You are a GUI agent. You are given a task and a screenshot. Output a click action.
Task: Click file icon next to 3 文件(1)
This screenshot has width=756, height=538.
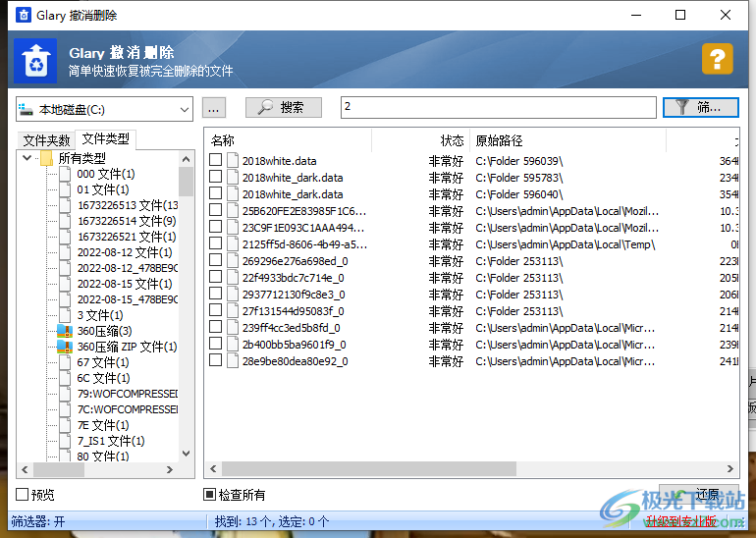pyautogui.click(x=65, y=315)
